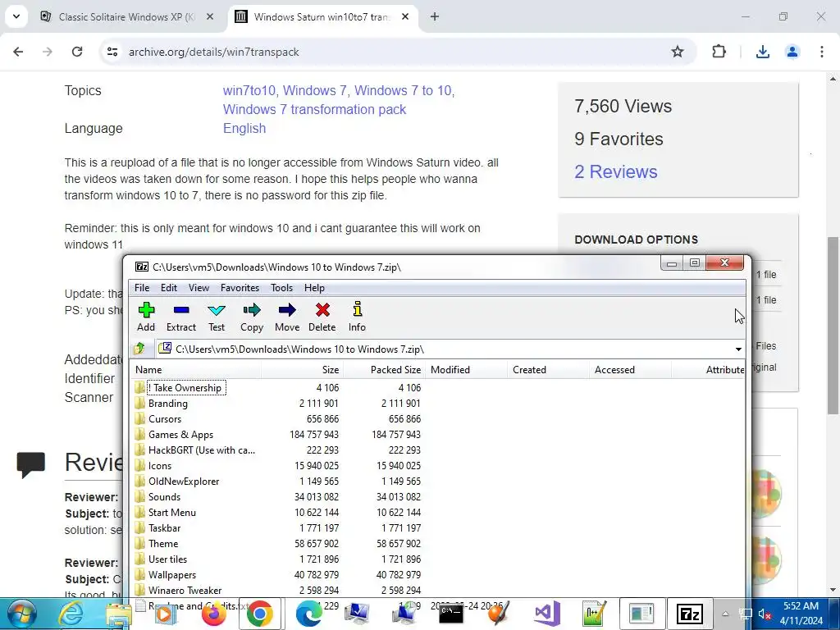Open a new Chrome tab
This screenshot has width=840, height=630.
[x=435, y=16]
